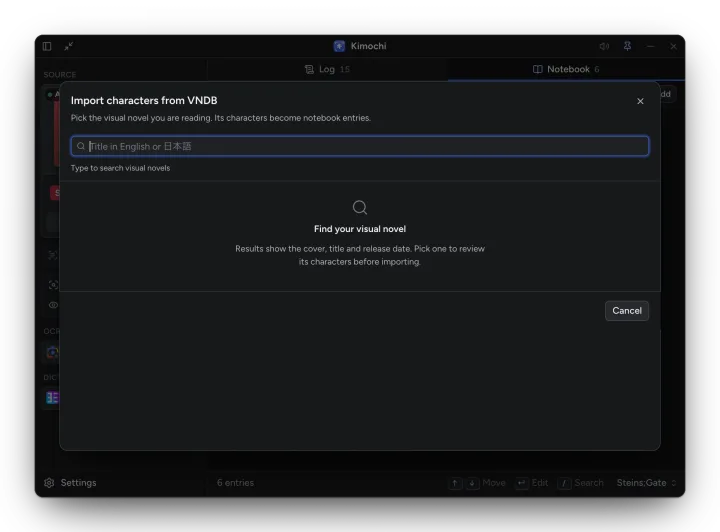Focus the Title in English search field
This screenshot has height=532, width=720.
[360, 146]
